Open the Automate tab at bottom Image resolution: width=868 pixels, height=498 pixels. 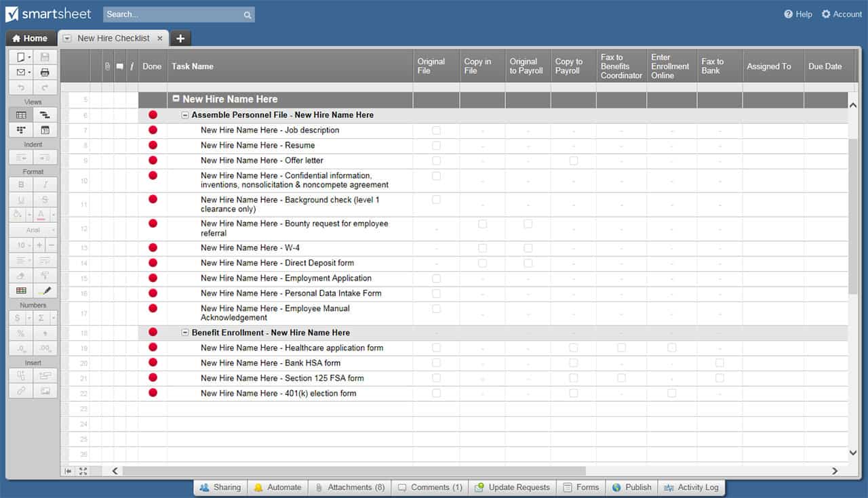pos(277,487)
